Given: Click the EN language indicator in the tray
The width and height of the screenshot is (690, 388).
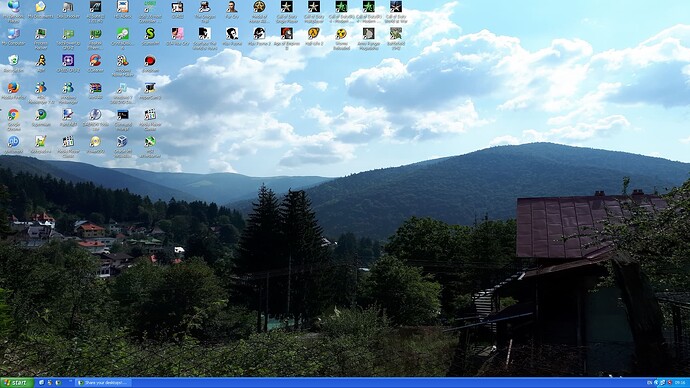Looking at the screenshot, I should point(650,383).
